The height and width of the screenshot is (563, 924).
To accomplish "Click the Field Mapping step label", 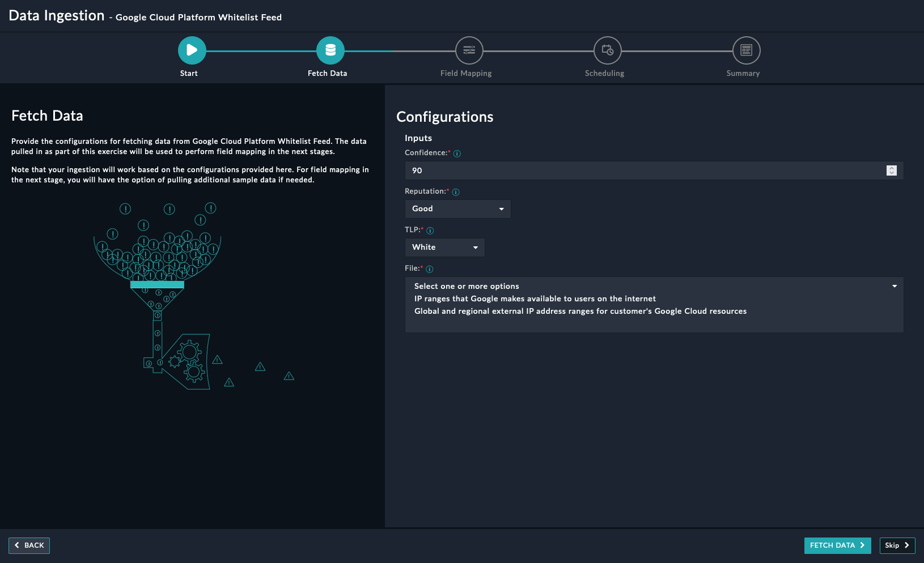I will 466,74.
